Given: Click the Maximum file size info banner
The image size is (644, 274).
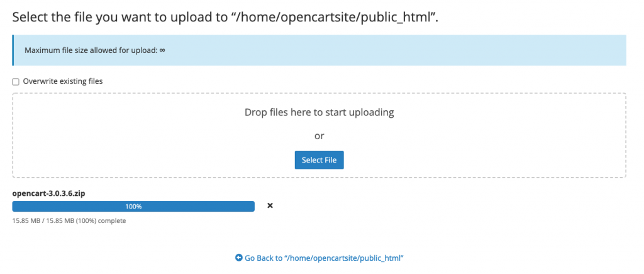Looking at the screenshot, I should coord(377,50).
